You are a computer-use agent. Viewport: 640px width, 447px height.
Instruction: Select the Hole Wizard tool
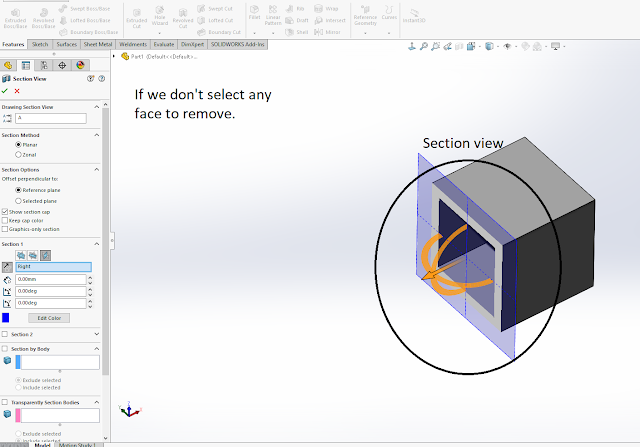click(160, 16)
